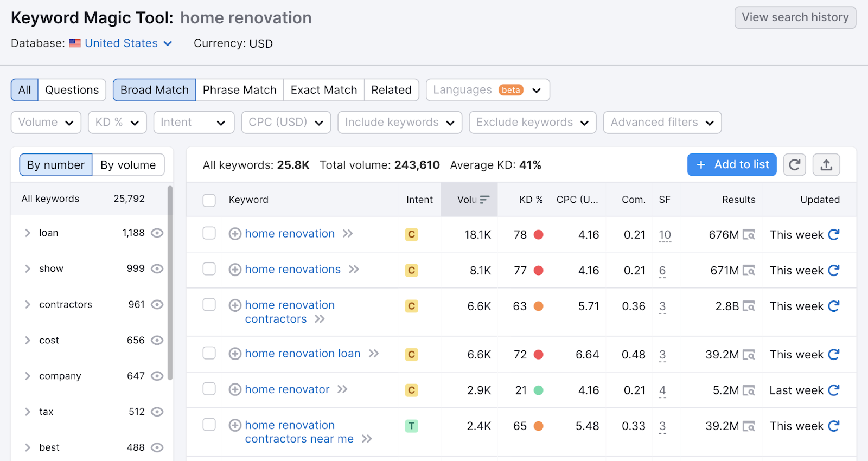Click the keyword groups panel scrollbar

tap(170, 283)
